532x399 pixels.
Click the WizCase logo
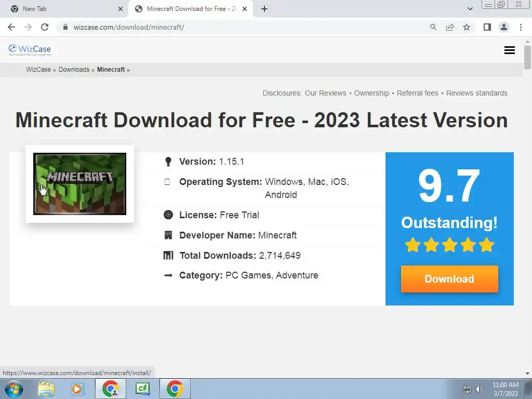(30, 50)
